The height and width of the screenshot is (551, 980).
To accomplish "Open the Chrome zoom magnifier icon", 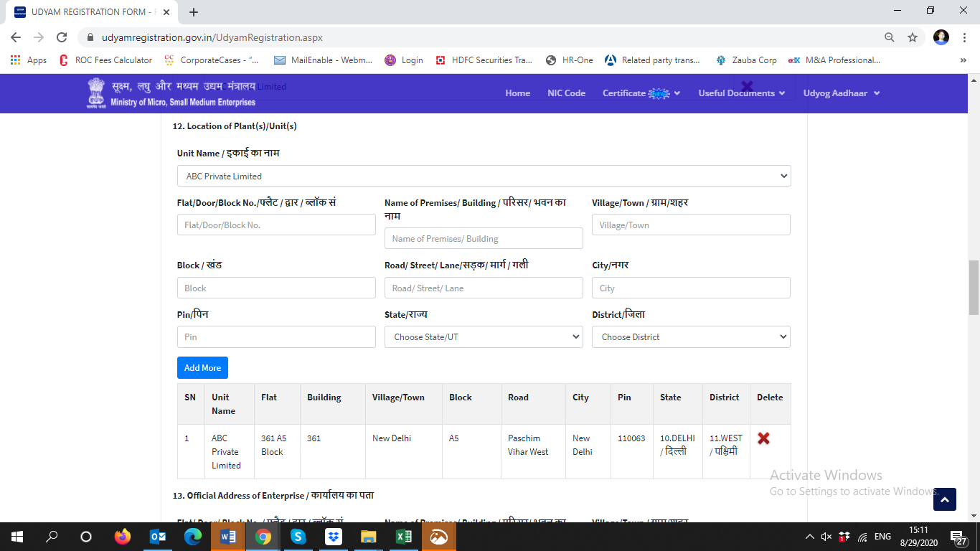I will click(x=889, y=37).
